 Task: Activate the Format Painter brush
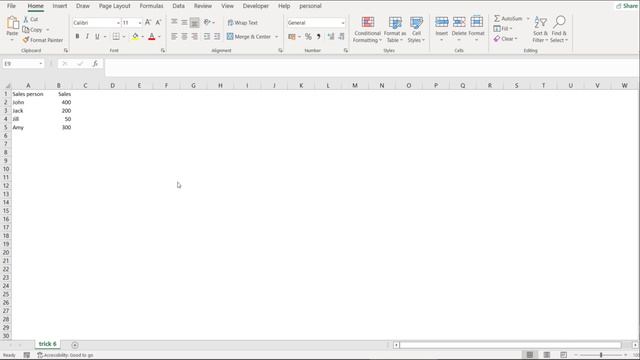[26, 40]
